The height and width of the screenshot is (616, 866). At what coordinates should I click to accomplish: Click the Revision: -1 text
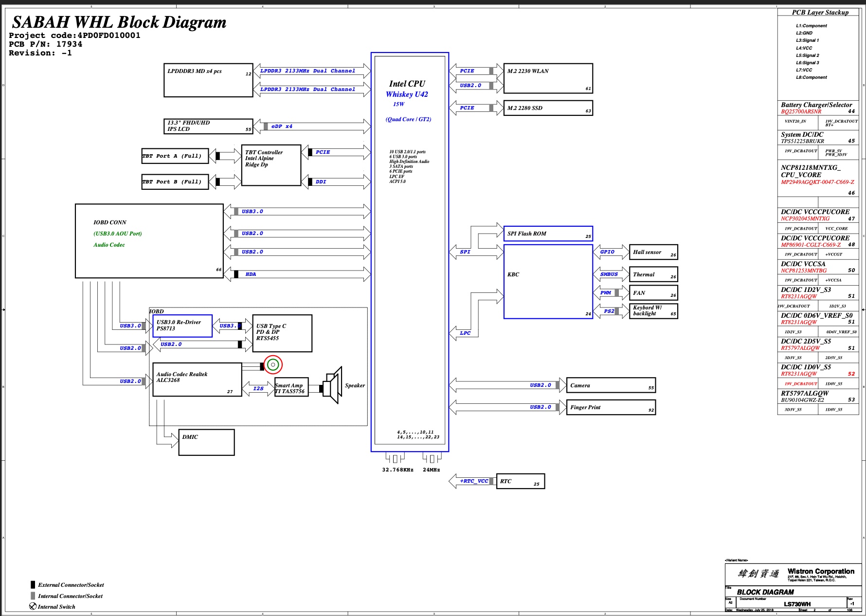click(40, 53)
